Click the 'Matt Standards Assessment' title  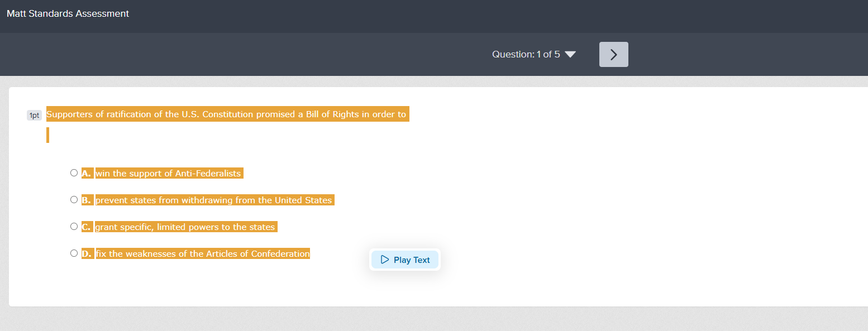tap(68, 13)
